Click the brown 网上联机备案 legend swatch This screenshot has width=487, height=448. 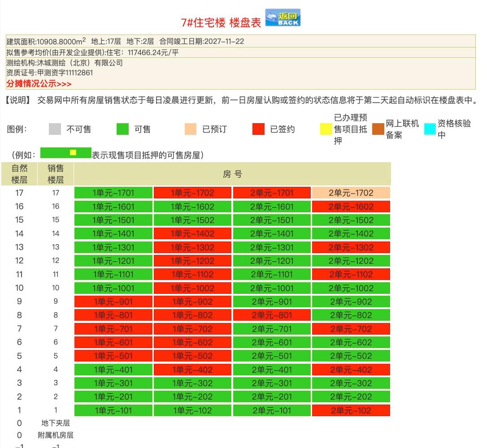click(x=378, y=129)
